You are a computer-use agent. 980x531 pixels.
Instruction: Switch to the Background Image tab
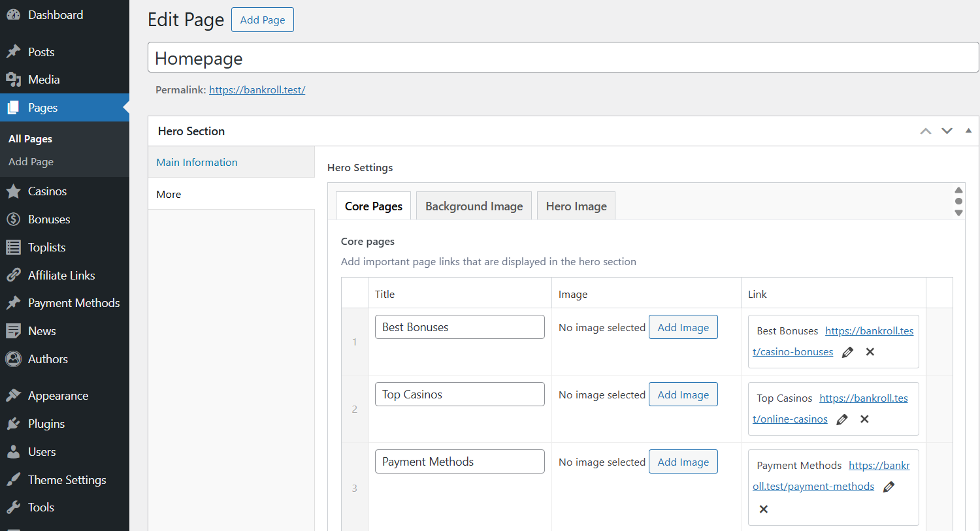point(473,206)
